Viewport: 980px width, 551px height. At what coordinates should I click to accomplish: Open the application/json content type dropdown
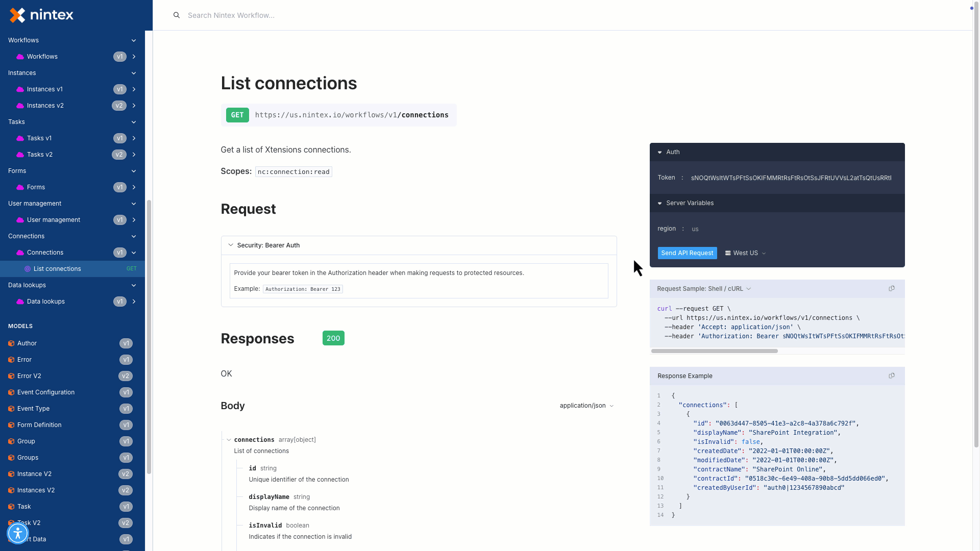coord(586,406)
